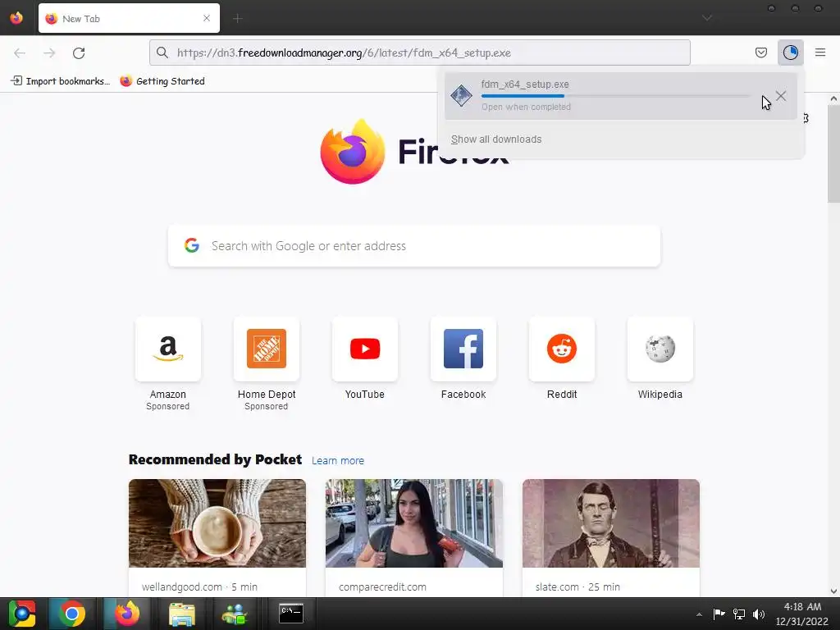This screenshot has width=840, height=630.
Task: Focus the URL address bar field
Action: point(419,52)
